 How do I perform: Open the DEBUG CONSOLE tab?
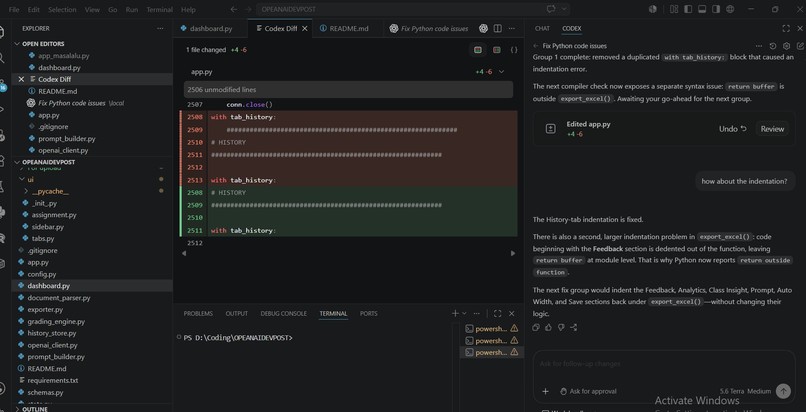[x=283, y=313]
